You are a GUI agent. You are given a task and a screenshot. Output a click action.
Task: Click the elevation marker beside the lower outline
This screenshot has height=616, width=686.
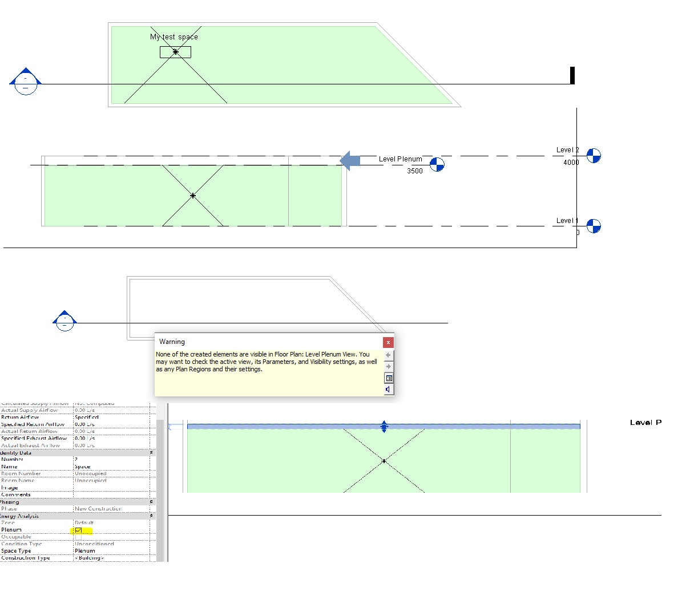(64, 321)
